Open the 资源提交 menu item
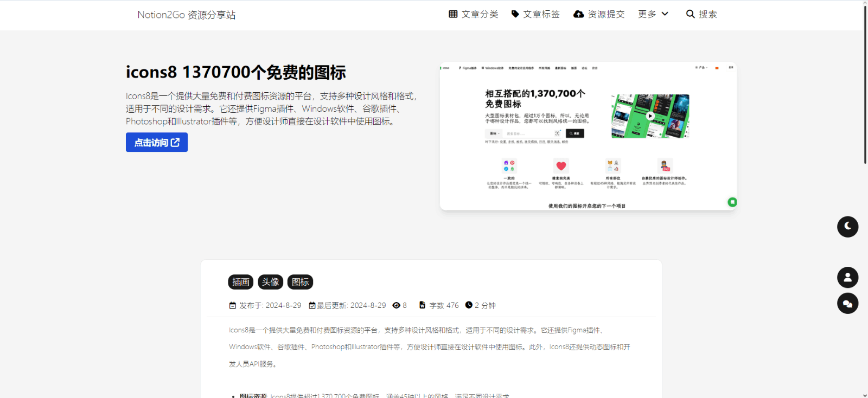This screenshot has height=398, width=868. 599,14
